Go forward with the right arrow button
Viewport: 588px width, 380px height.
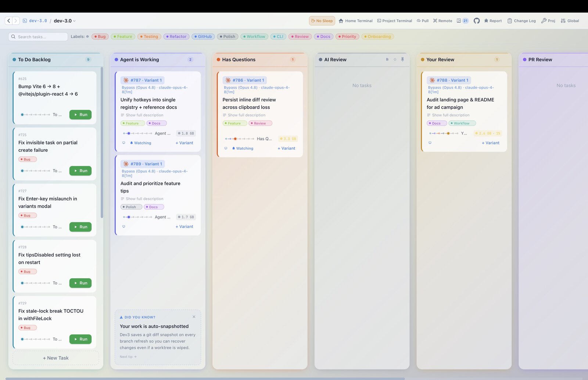pos(16,21)
